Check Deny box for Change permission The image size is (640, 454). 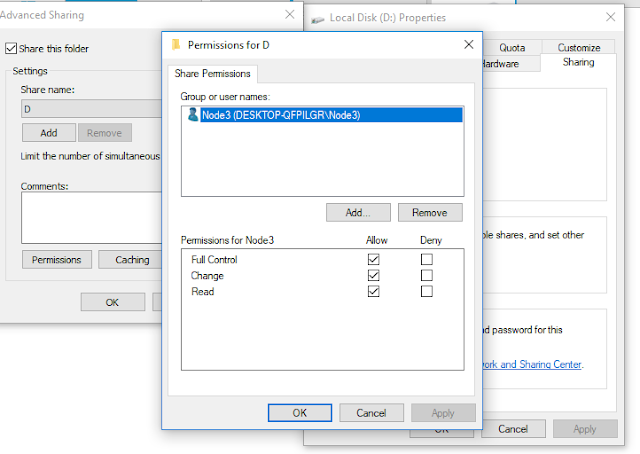(427, 276)
